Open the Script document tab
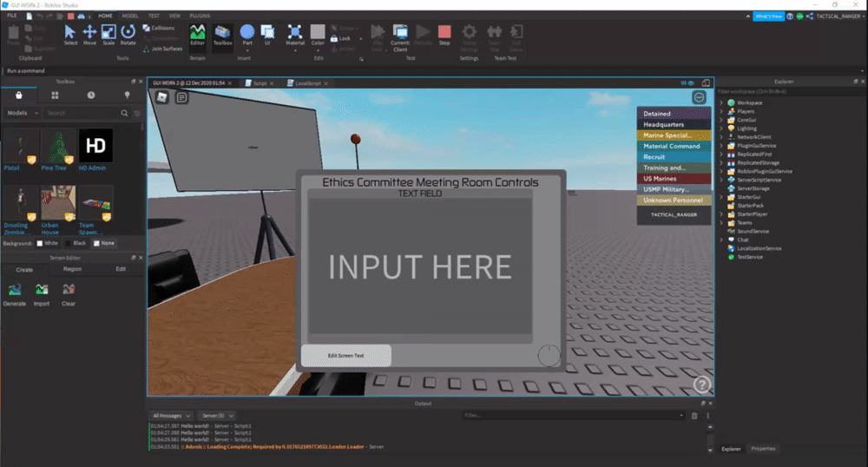 pos(260,83)
